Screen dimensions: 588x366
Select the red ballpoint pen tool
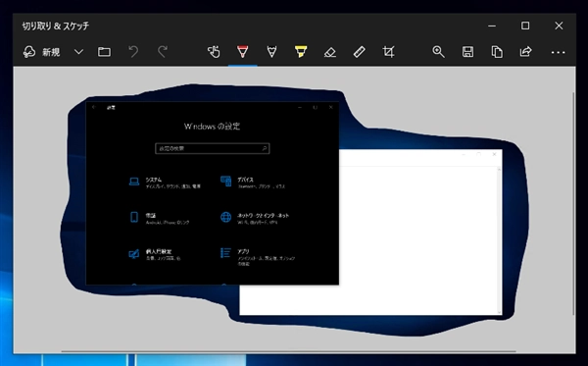coord(243,52)
